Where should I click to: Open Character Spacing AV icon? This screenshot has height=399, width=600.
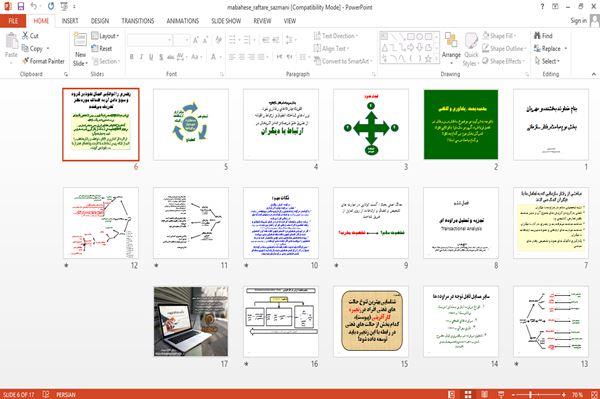coord(180,57)
